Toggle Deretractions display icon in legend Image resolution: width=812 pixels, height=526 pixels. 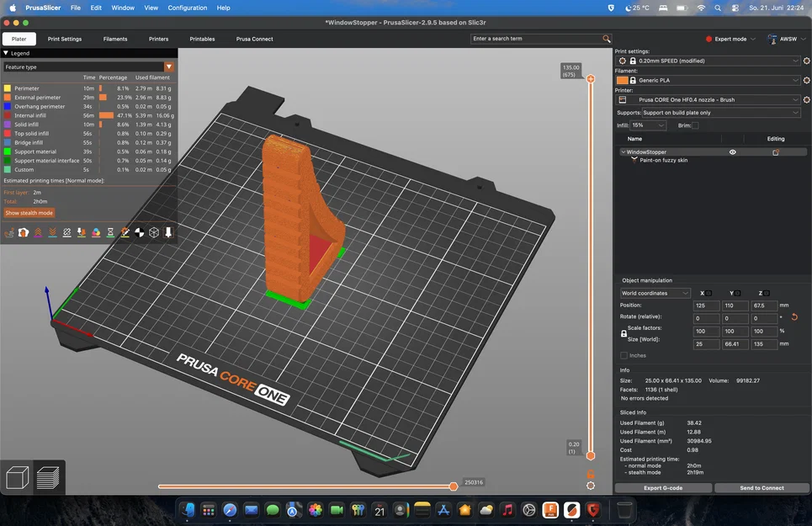coord(52,233)
